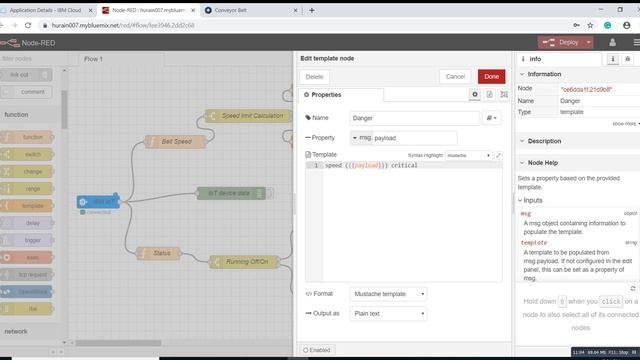The width and height of the screenshot is (640, 360).
Task: Select the function palette node
Action: click(27, 137)
